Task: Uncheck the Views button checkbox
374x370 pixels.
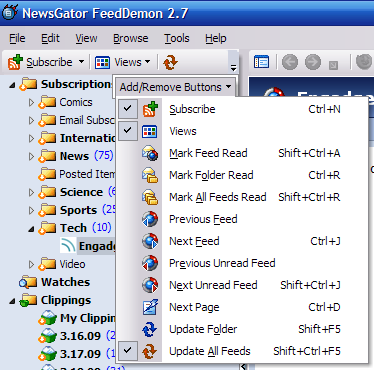Action: [x=128, y=131]
